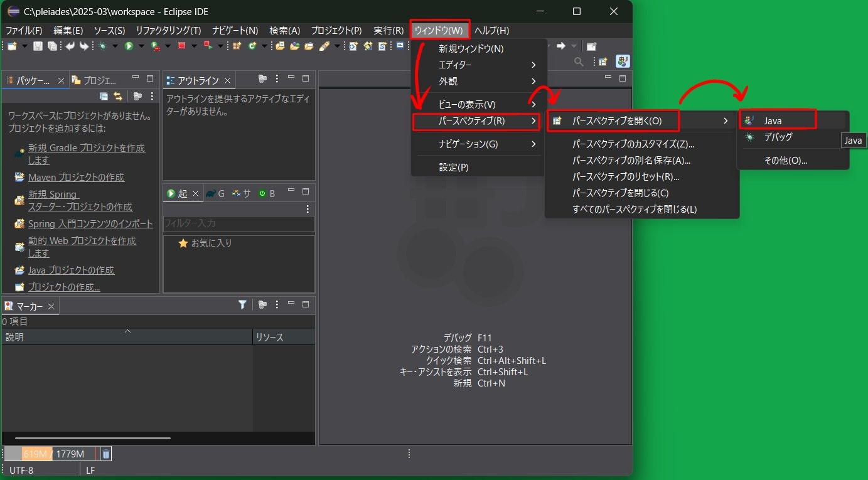
Task: Click the pencil Toggle Mark Occurrences icon
Action: 324,46
